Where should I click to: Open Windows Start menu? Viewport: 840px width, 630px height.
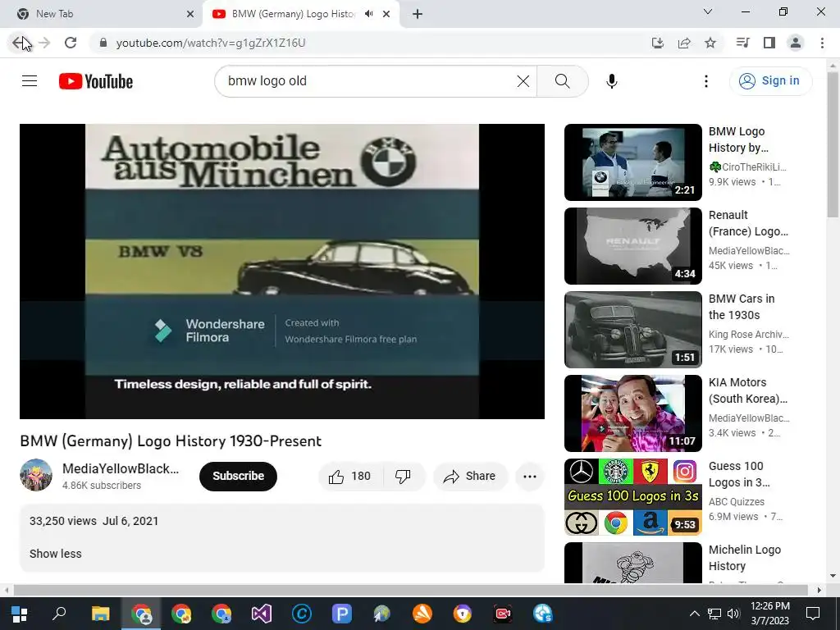coord(20,614)
